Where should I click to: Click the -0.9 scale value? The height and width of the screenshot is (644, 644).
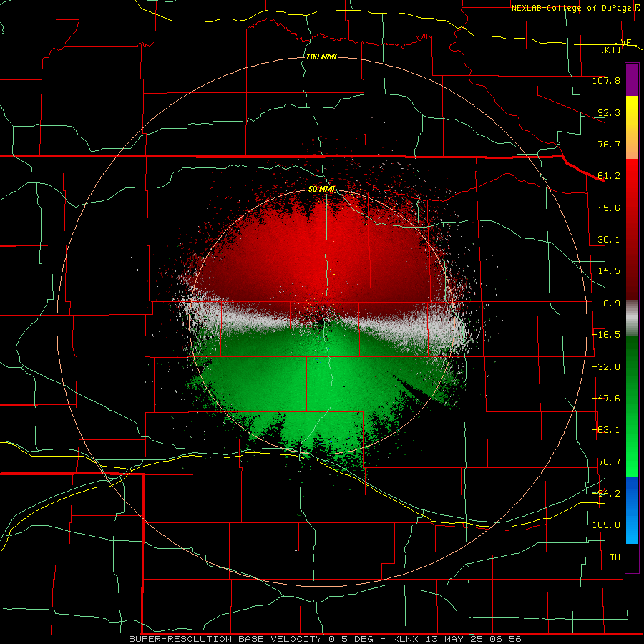(609, 303)
